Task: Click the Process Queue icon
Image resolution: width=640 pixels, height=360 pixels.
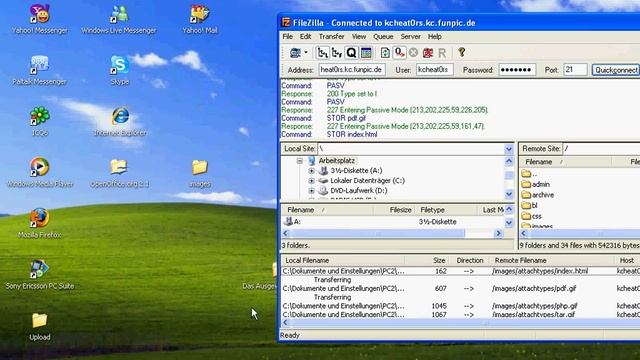Action: pos(399,53)
